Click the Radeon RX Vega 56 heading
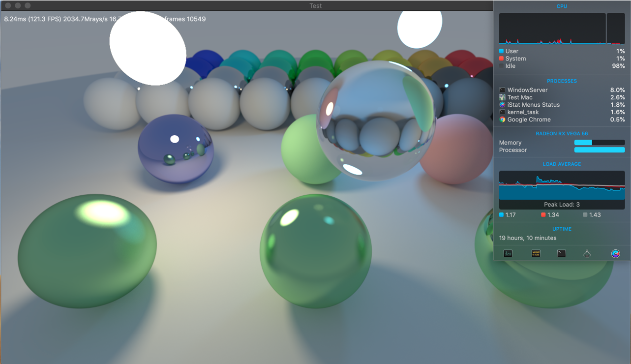Viewport: 631px width, 364px height. coord(562,133)
